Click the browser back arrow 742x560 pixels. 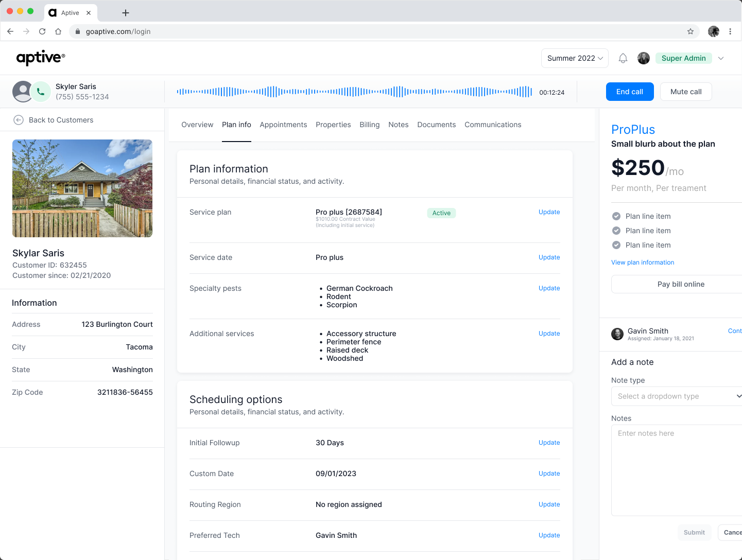tap(10, 31)
